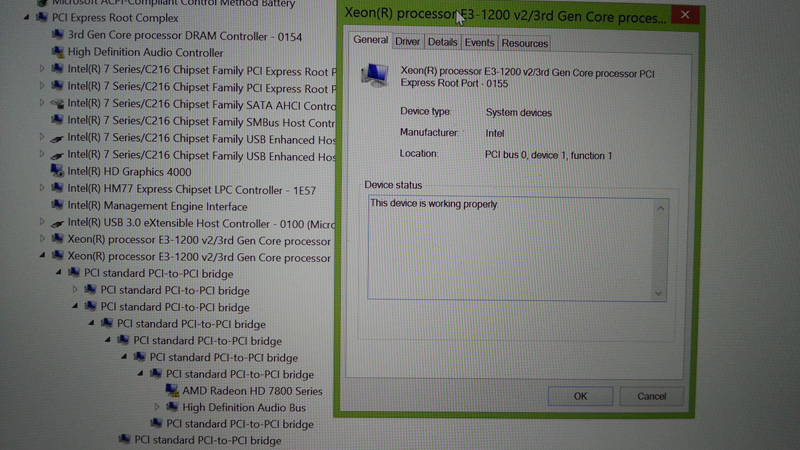The width and height of the screenshot is (800, 450).
Task: Select High Definition Audio Controller row
Action: tap(145, 52)
